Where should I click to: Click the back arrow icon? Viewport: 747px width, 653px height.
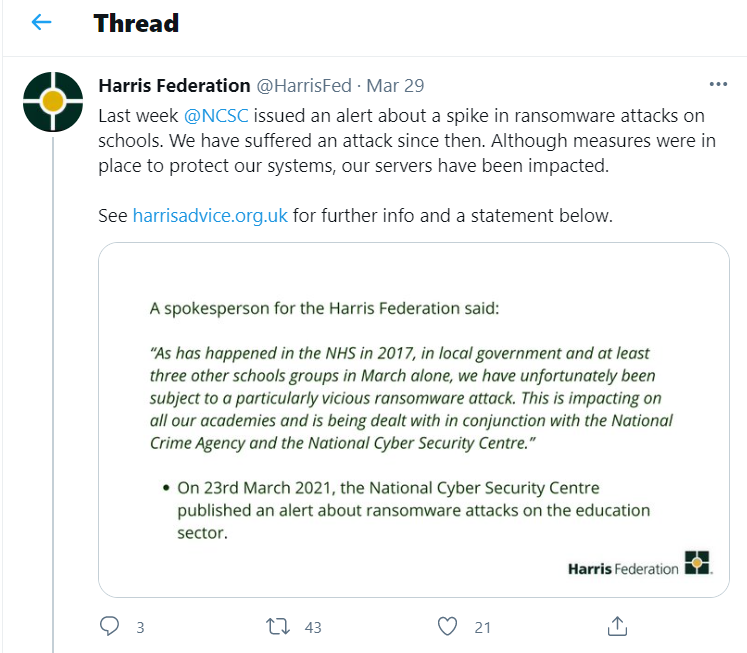pyautogui.click(x=41, y=23)
